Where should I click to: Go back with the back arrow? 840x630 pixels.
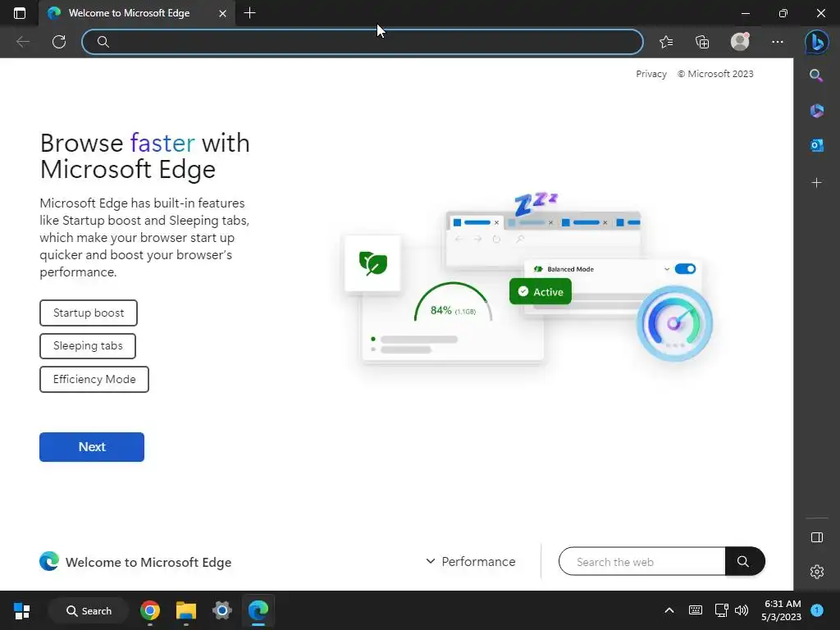[22, 42]
